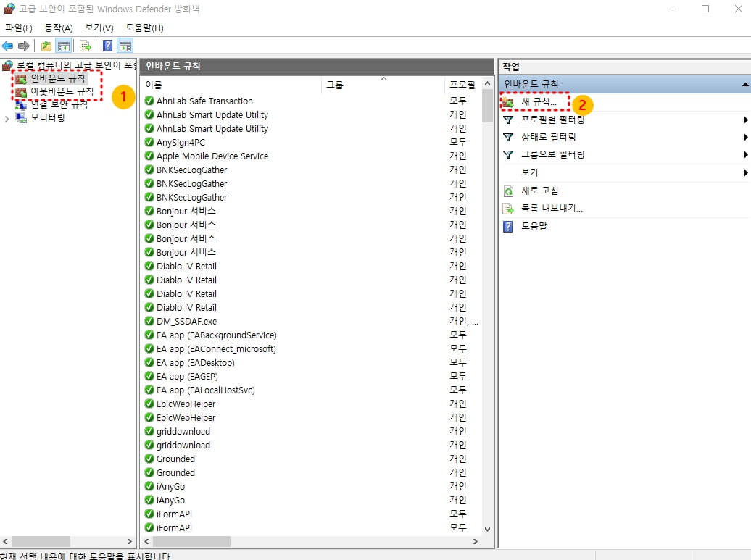Open 프로필별 필터링 submenu

[x=552, y=120]
